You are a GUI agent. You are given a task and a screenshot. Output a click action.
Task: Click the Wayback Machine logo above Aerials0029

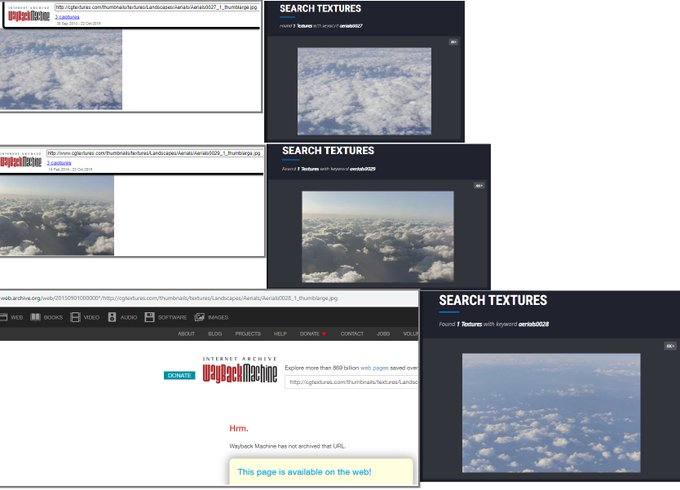(x=20, y=160)
